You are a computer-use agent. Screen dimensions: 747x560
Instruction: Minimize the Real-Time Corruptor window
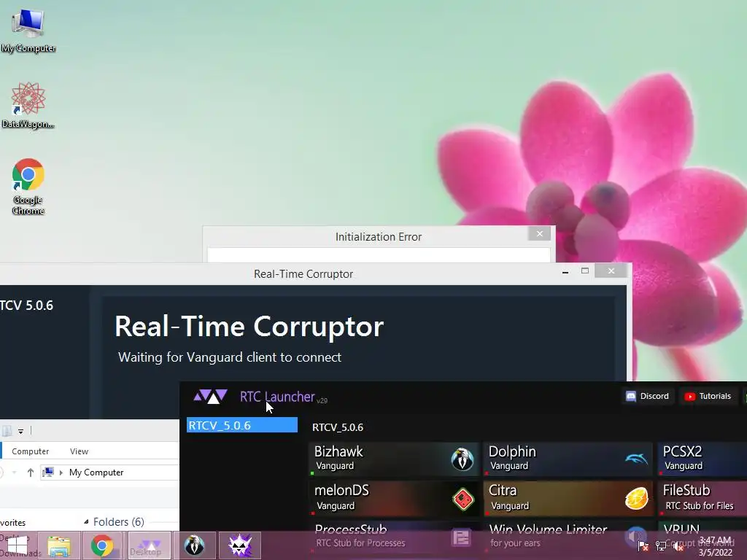point(565,272)
